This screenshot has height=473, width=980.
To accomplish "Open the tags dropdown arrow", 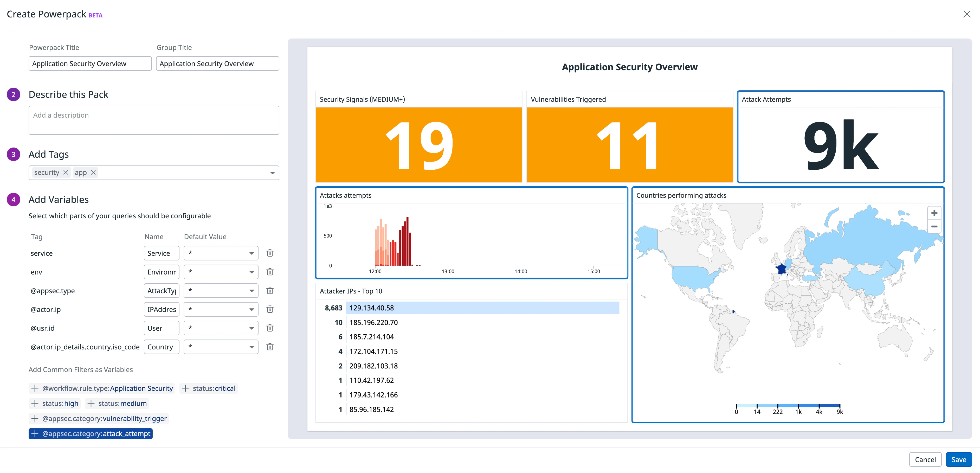I will click(x=272, y=173).
